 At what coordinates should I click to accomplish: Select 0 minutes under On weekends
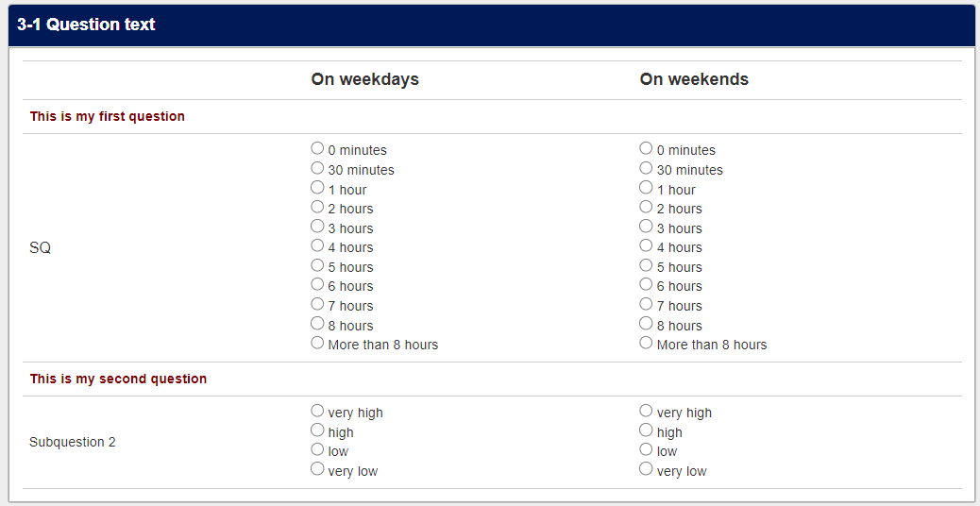646,148
